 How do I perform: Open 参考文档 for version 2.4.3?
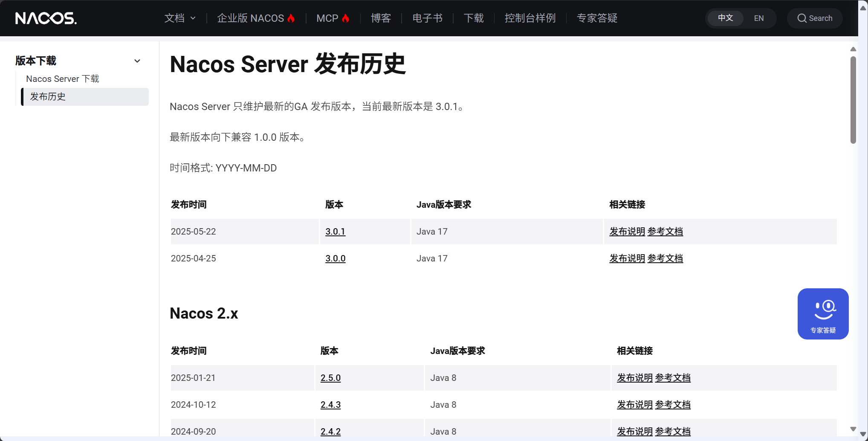pyautogui.click(x=673, y=405)
